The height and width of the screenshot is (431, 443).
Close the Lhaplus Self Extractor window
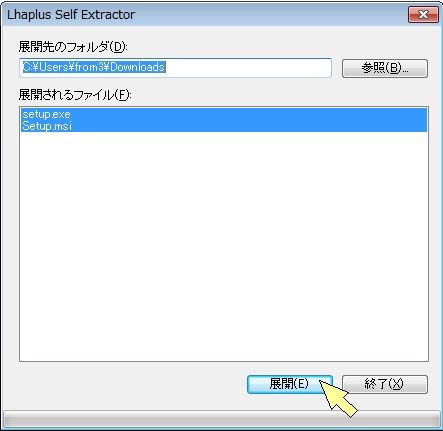[x=423, y=15]
